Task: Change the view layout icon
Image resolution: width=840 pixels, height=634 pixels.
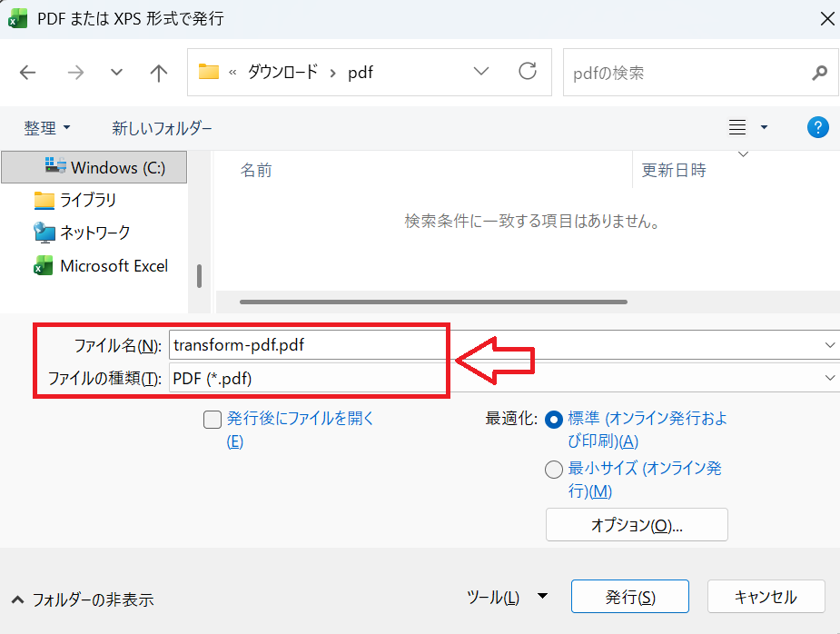Action: pos(737,127)
